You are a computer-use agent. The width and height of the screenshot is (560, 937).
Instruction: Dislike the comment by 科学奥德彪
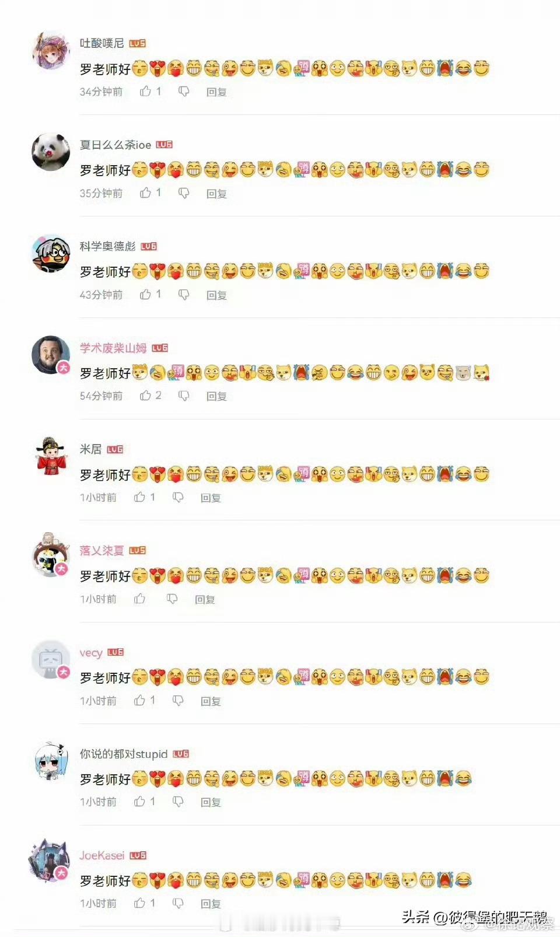(x=184, y=294)
